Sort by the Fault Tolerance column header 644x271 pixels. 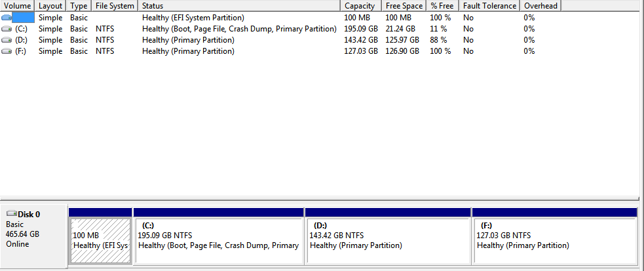point(489,6)
